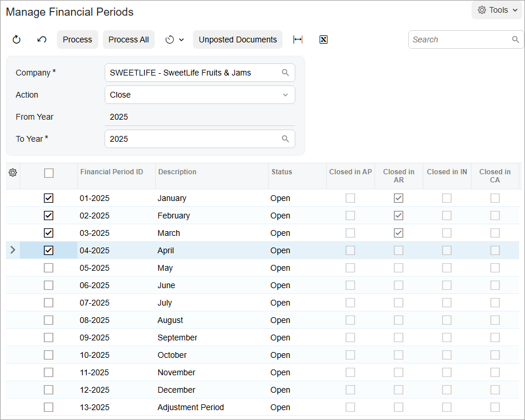
Task: Check the 09-2025 September row checkbox
Action: tap(49, 338)
